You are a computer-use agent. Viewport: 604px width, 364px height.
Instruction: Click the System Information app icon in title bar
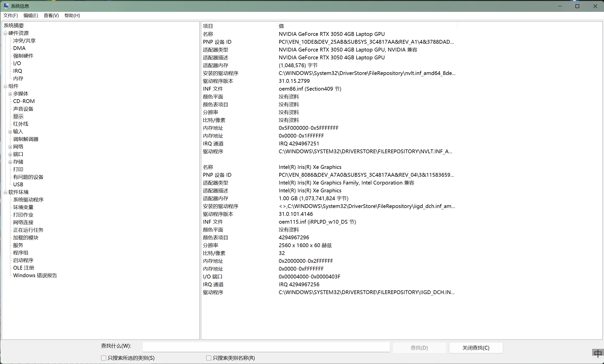pos(6,6)
